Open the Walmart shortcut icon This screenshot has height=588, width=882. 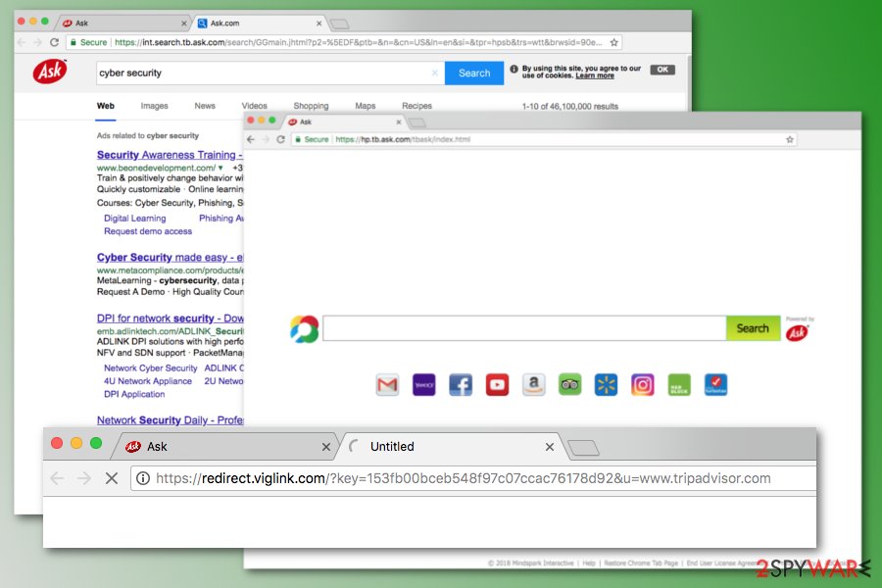coord(606,385)
